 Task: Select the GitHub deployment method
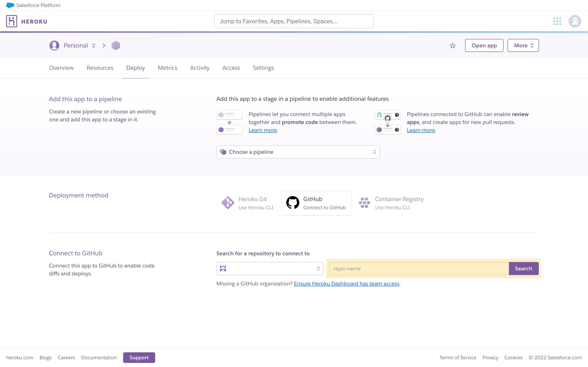[x=316, y=203]
